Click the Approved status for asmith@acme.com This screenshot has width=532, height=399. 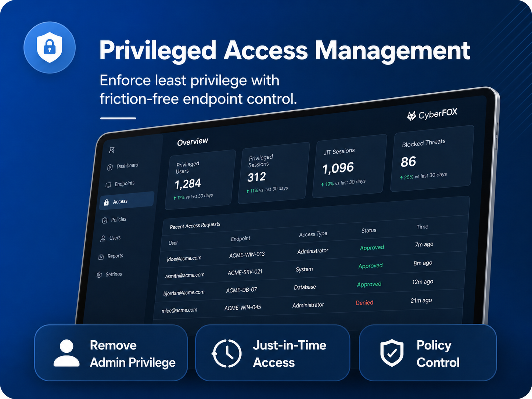[x=370, y=266]
